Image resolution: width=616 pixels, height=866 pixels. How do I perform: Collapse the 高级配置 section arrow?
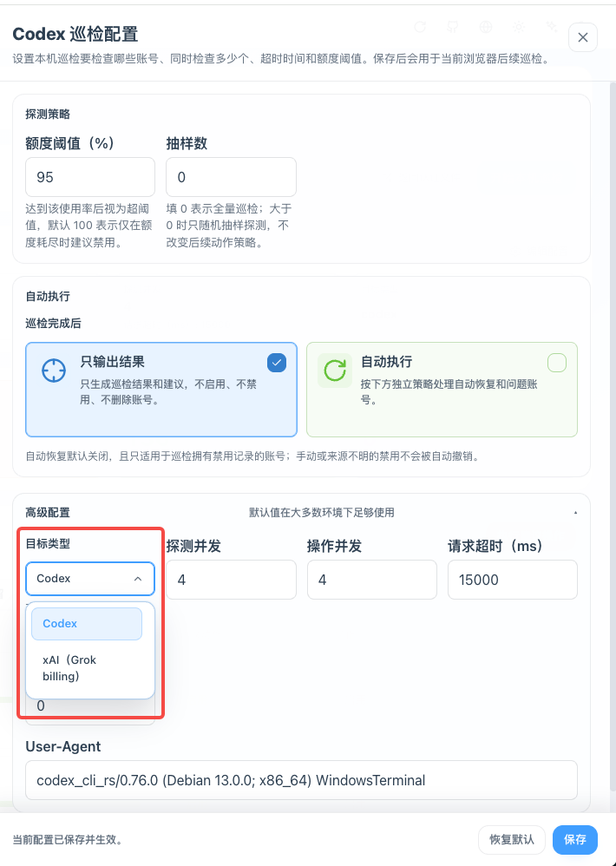[575, 513]
